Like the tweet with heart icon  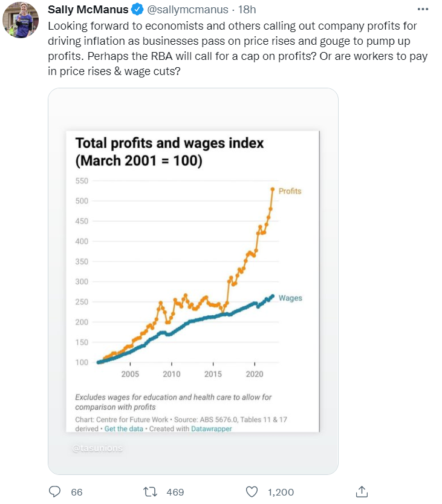(252, 491)
